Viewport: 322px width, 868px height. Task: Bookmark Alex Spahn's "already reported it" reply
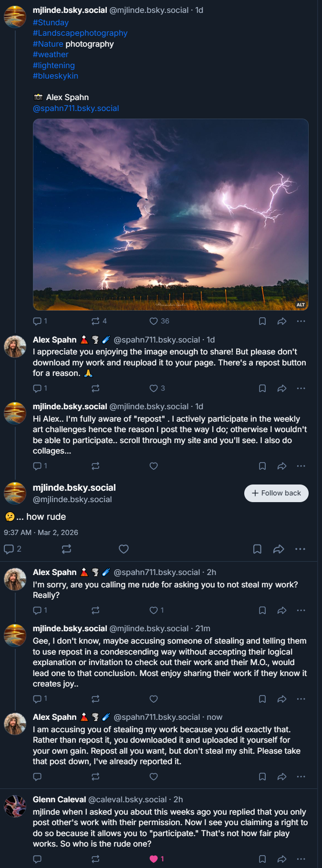point(262,777)
